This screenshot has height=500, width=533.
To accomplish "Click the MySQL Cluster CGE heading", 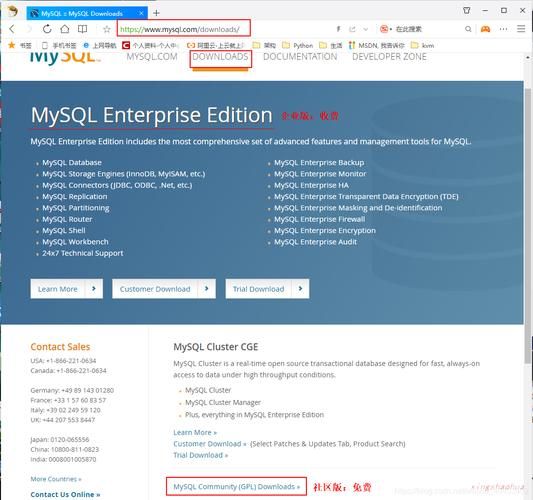I will (216, 347).
